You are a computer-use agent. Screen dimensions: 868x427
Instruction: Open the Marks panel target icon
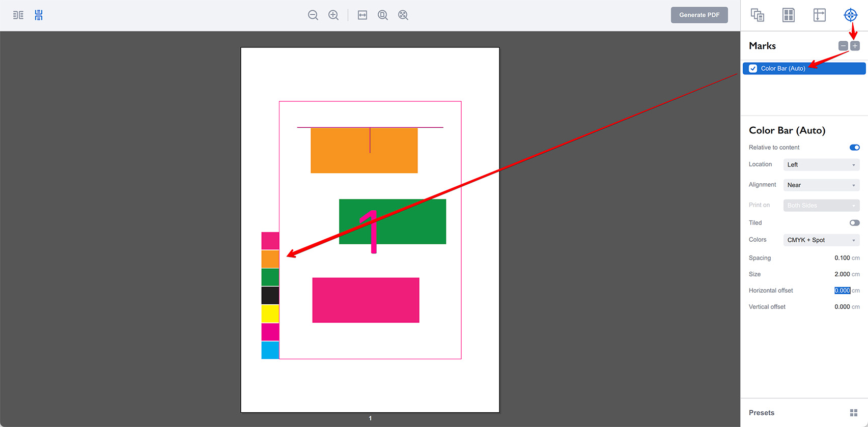[851, 15]
